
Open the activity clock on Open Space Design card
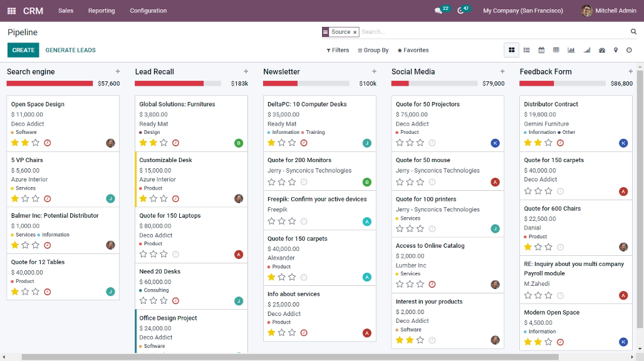click(x=48, y=143)
